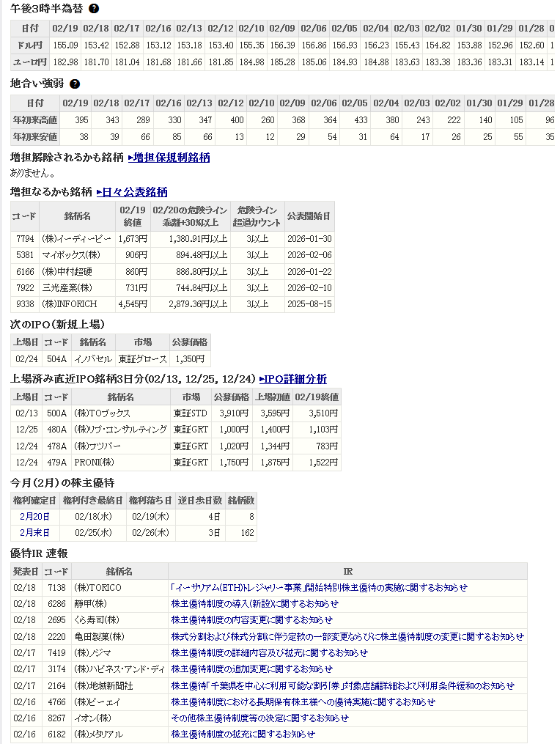Select the 2月末日 rights date link

click(34, 533)
